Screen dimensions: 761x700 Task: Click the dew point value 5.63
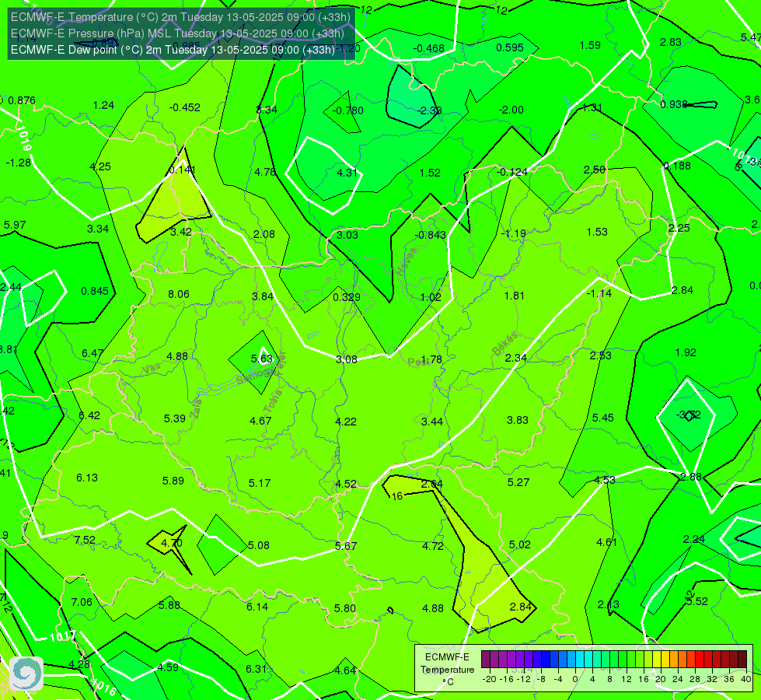262,359
